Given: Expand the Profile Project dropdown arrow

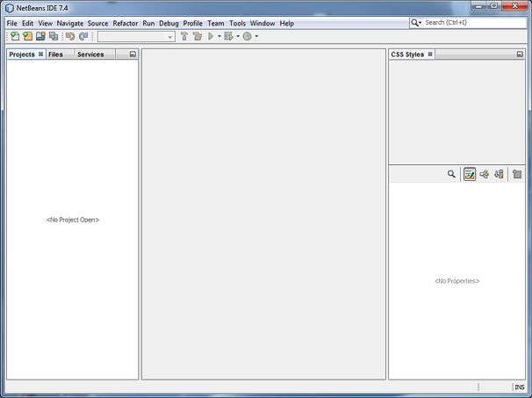Looking at the screenshot, I should tap(256, 37).
